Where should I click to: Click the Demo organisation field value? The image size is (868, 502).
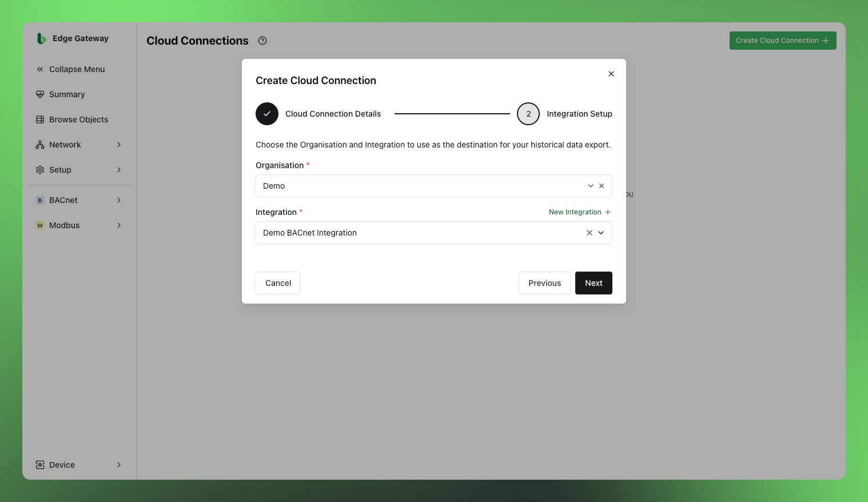click(x=274, y=186)
